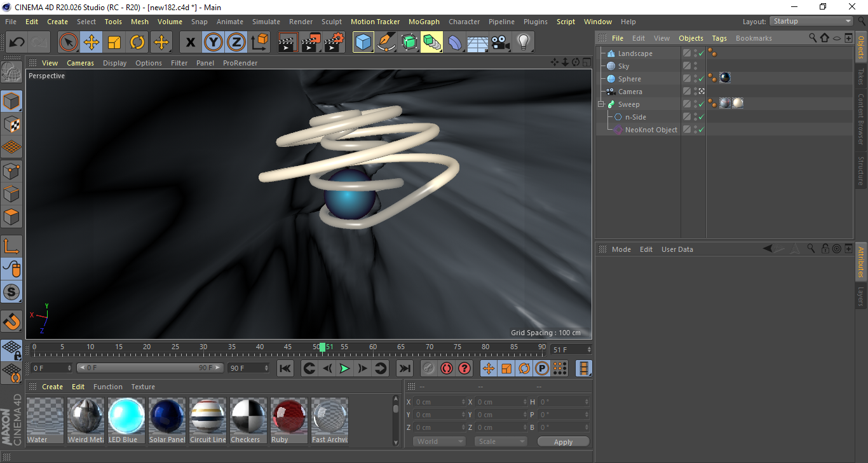
Task: Open the spline Pen tool
Action: pos(386,43)
